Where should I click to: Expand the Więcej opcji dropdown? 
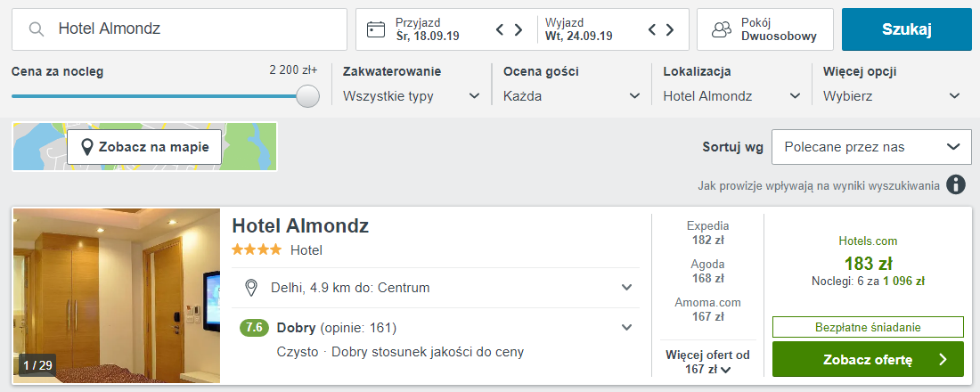[x=892, y=96]
